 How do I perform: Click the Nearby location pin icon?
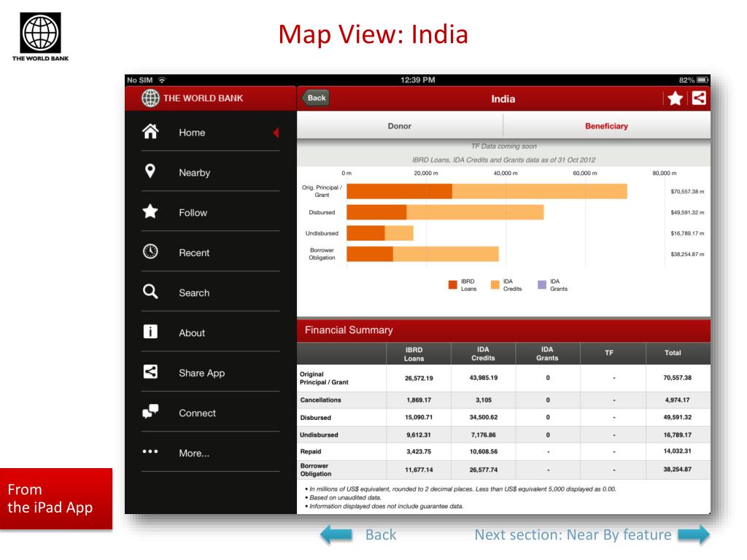pyautogui.click(x=150, y=171)
